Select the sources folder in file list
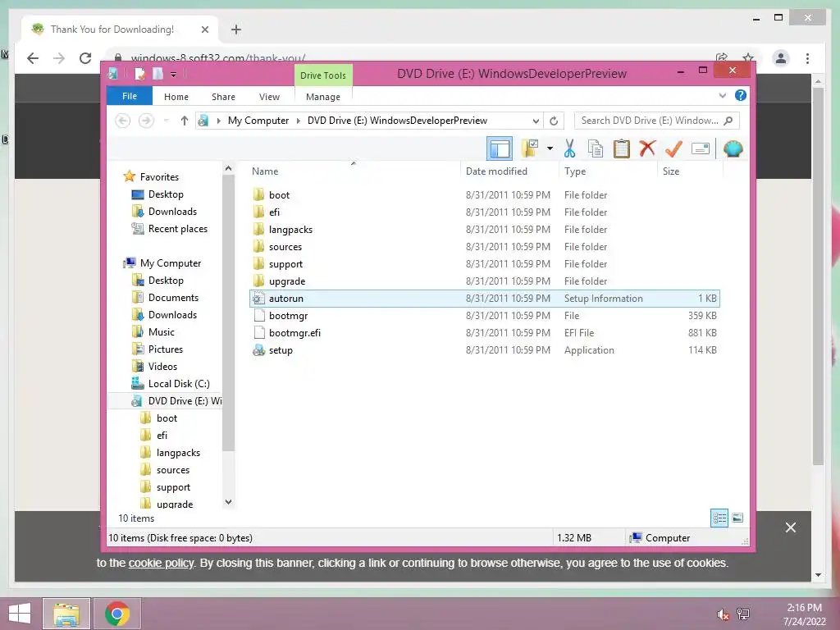This screenshot has height=630, width=840. (485, 247)
